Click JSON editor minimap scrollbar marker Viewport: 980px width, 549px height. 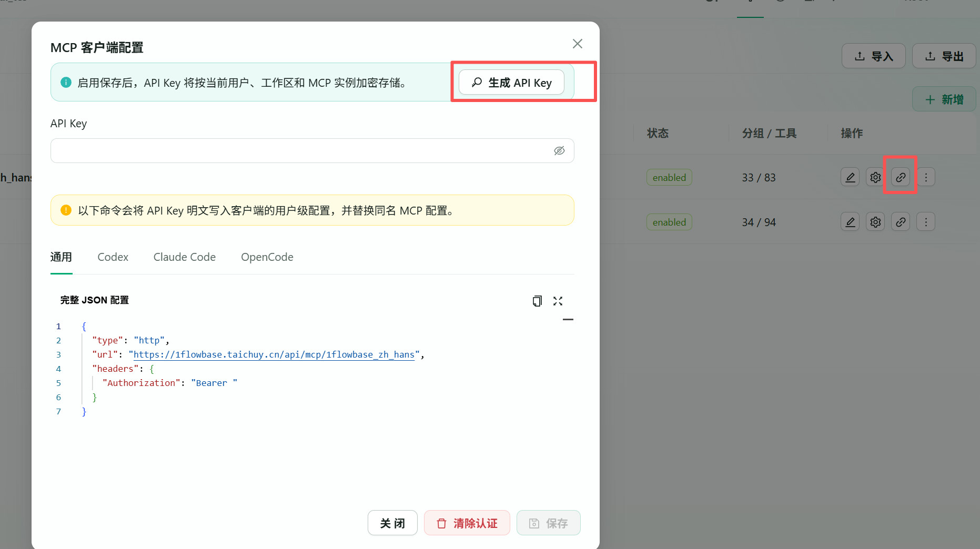click(x=568, y=319)
